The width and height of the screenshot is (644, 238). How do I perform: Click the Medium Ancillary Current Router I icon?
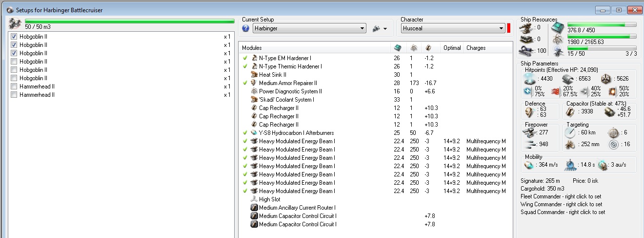[254, 208]
